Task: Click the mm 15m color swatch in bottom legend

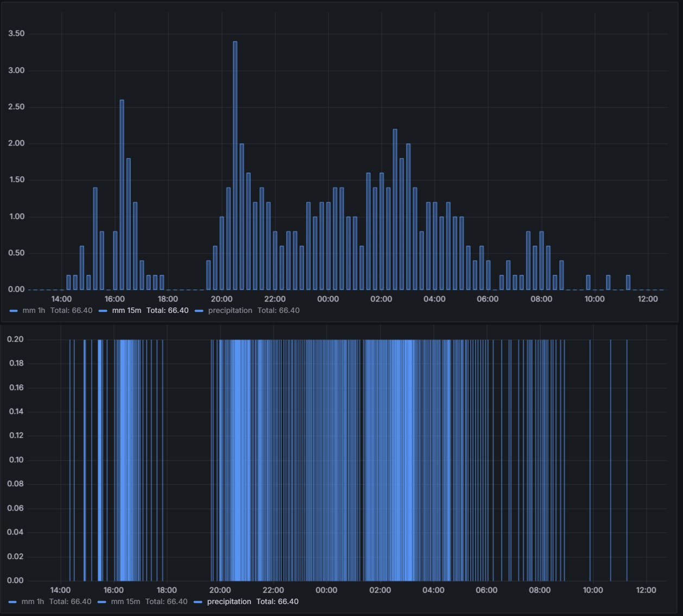Action: (x=102, y=602)
